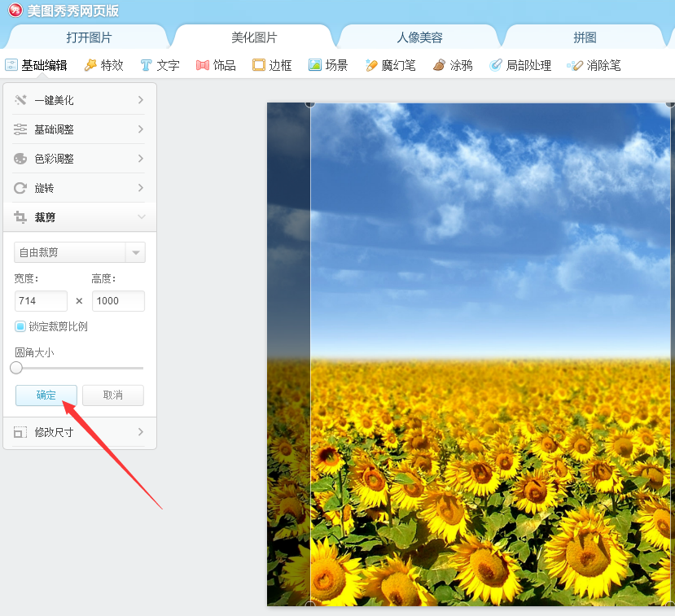Click the 宽度: label

[x=26, y=279]
